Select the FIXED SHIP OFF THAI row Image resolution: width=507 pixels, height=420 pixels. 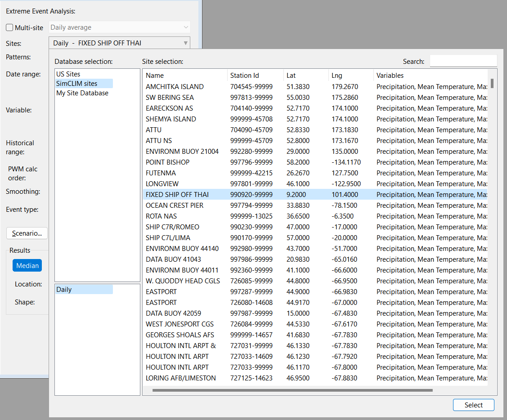click(x=315, y=195)
